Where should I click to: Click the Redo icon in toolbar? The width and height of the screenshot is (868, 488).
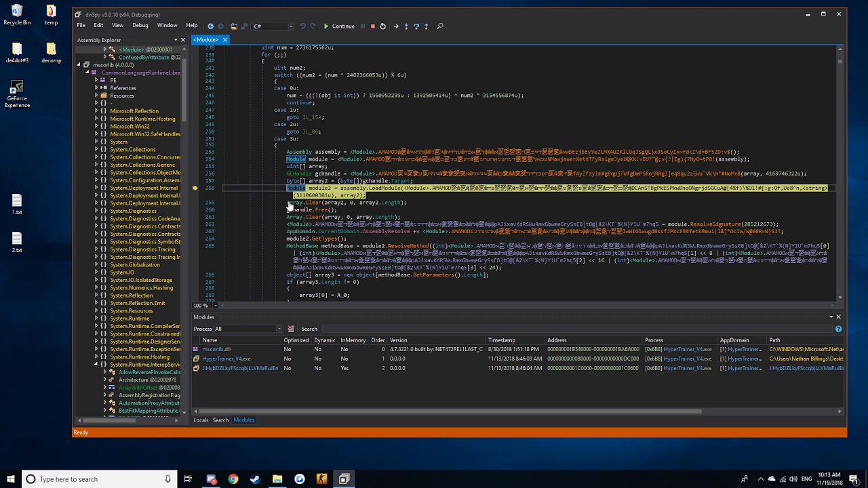pos(313,26)
